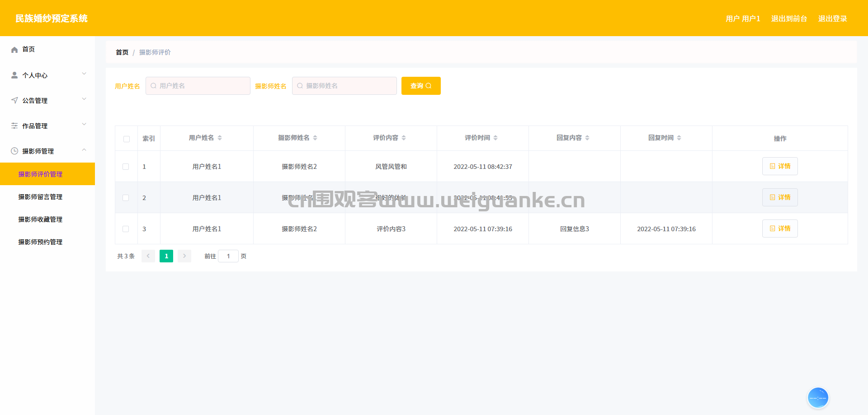Select 摄影师评价管理 submenu item
This screenshot has height=415, width=868.
point(47,174)
